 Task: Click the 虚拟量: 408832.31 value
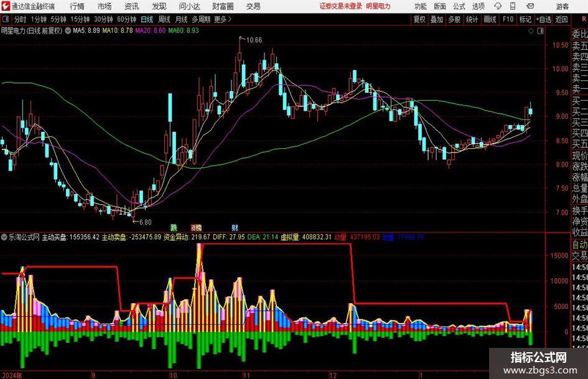point(306,237)
